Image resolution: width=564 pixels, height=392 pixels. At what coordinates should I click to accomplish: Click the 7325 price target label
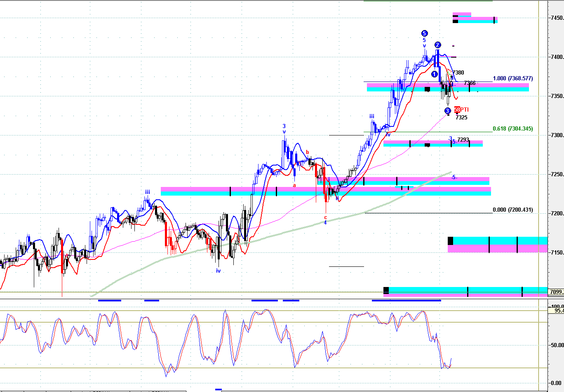[x=461, y=117]
